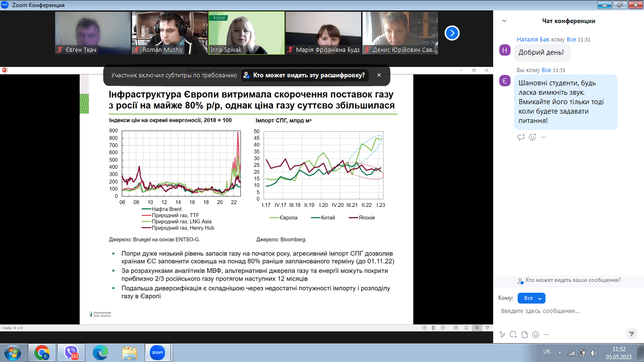The width and height of the screenshot is (644, 362).
Task: Start Slide Show view in PowerPoint
Action: (x=487, y=328)
